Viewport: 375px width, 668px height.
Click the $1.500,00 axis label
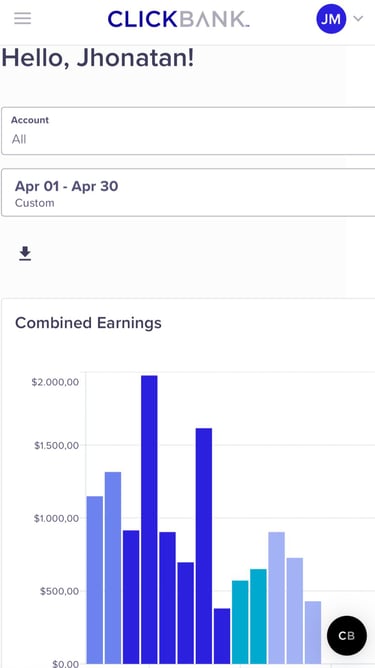[x=56, y=446]
